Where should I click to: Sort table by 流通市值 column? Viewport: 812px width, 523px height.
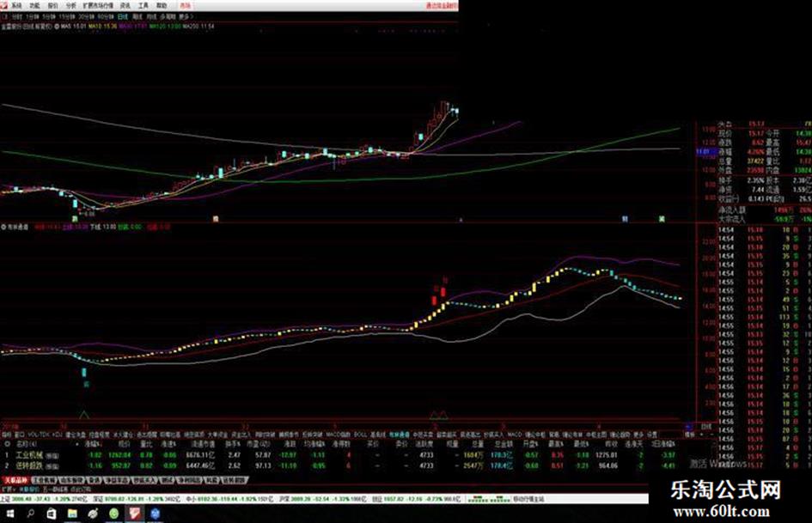pos(202,444)
